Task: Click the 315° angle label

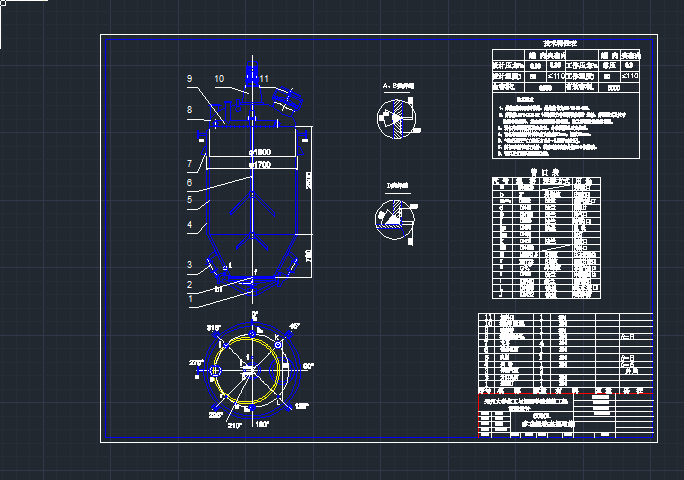Action: [212, 328]
